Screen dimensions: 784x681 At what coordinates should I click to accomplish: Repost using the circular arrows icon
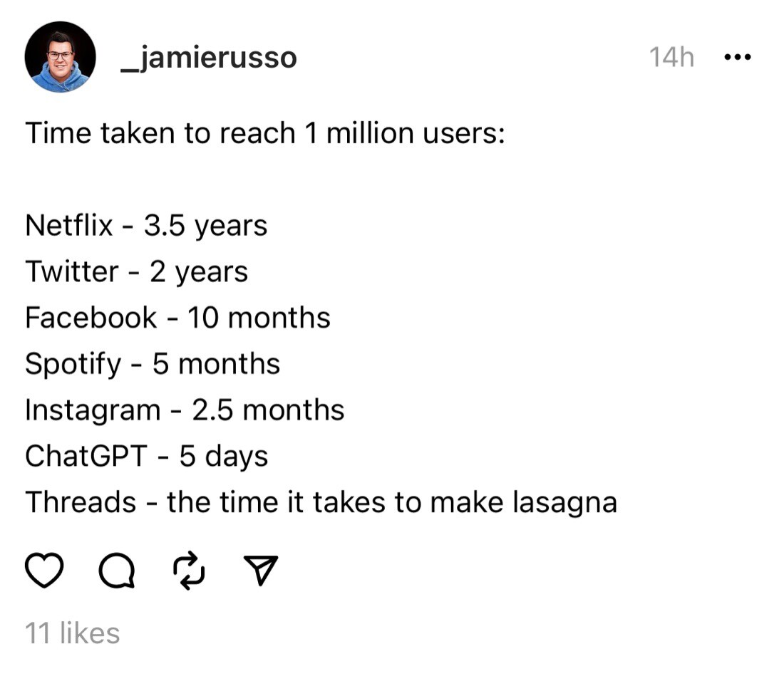click(189, 570)
